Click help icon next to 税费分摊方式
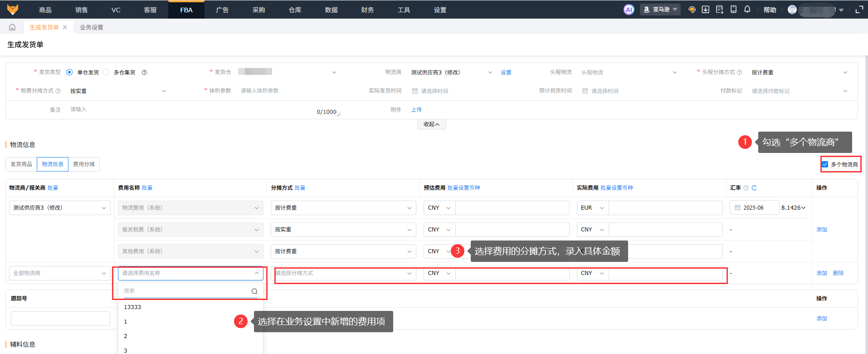Screen dimensions: 868x354 pos(58,91)
